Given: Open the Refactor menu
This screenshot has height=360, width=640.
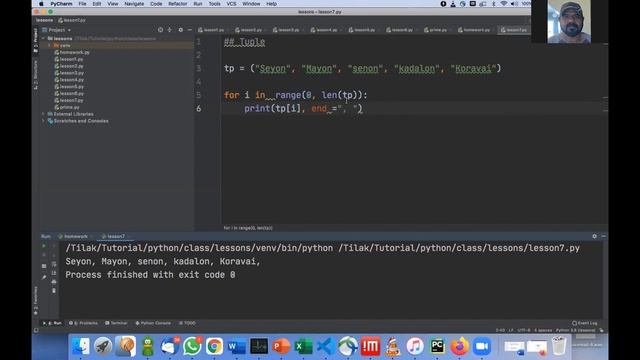Looking at the screenshot, I should pyautogui.click(x=178, y=4).
